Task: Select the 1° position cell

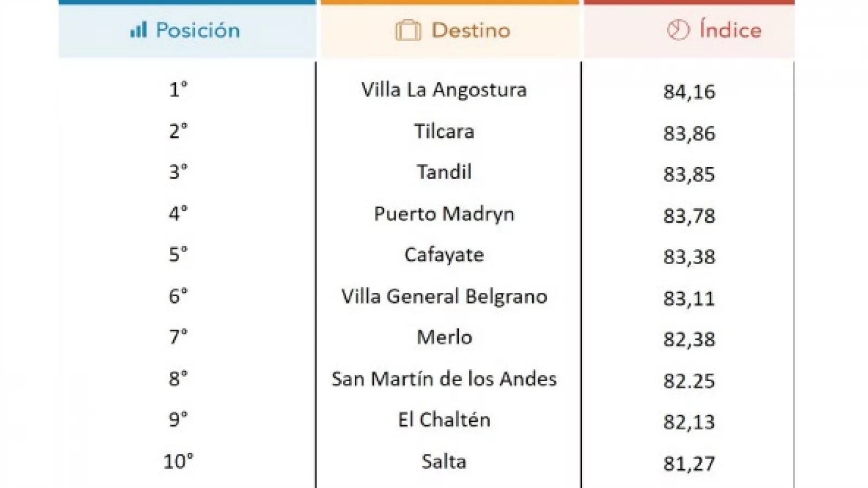Action: tap(178, 89)
